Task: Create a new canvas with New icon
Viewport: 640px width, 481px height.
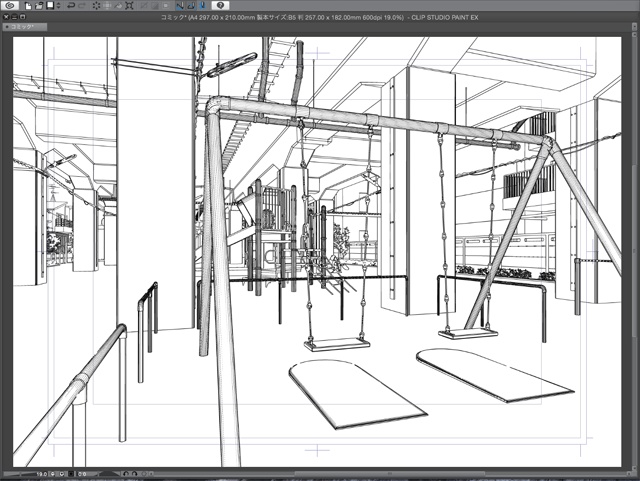Action: point(28,6)
